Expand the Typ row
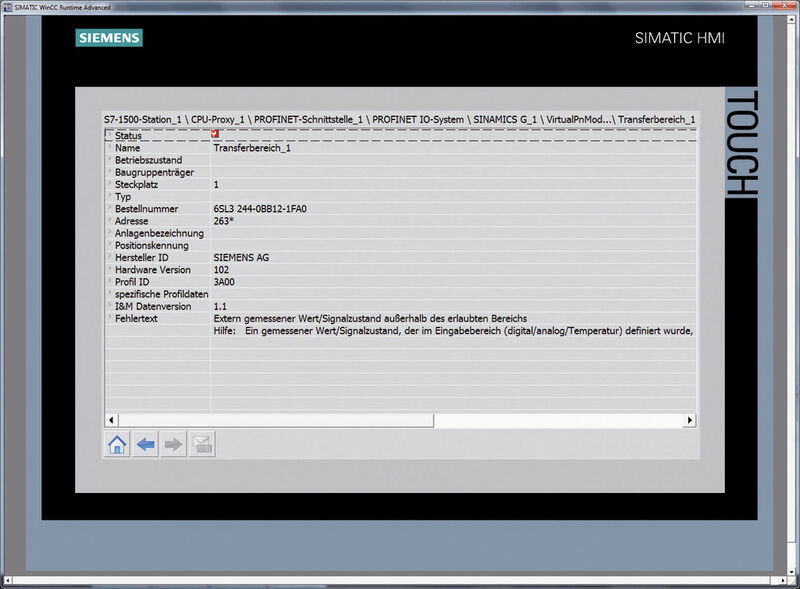 click(x=109, y=195)
